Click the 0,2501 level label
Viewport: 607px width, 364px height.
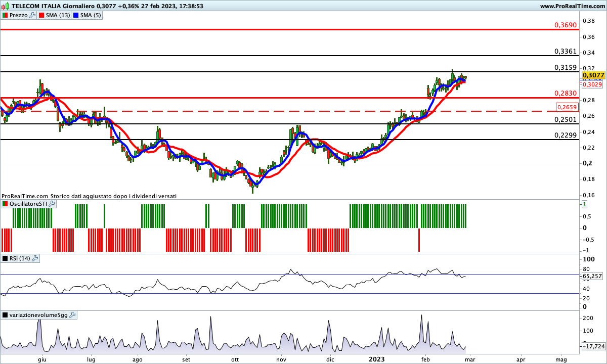[566, 119]
